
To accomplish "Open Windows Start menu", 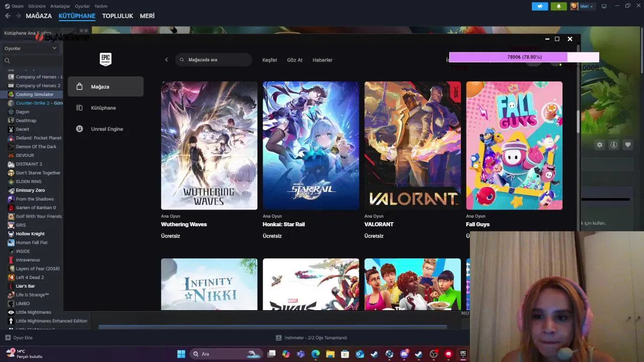I will tap(181, 354).
